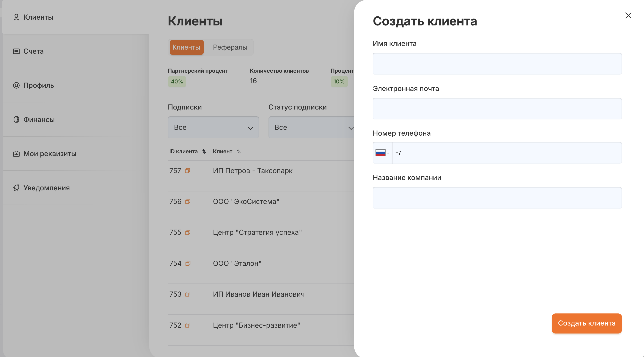Click client ООО "Эталон"

(237, 263)
